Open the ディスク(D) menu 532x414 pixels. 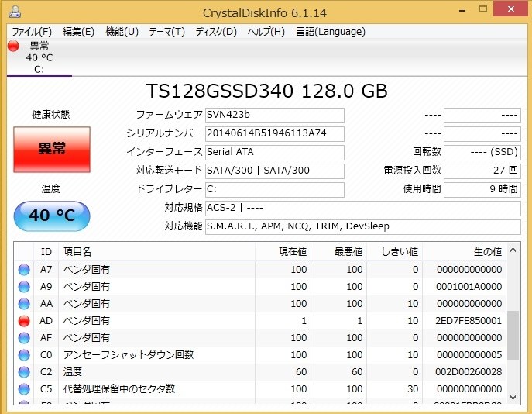[216, 32]
